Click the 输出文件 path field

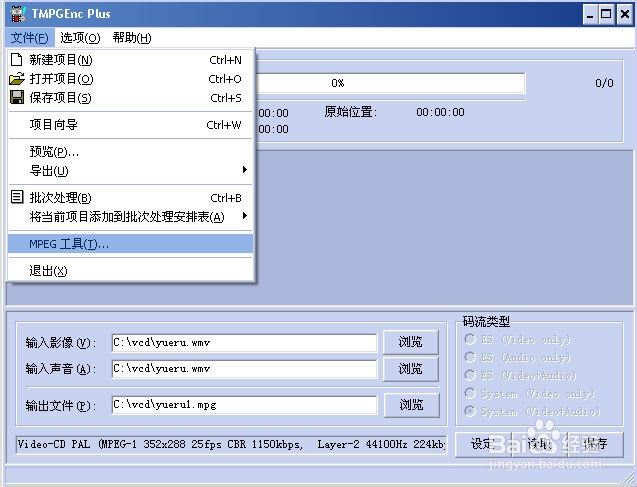tap(244, 405)
